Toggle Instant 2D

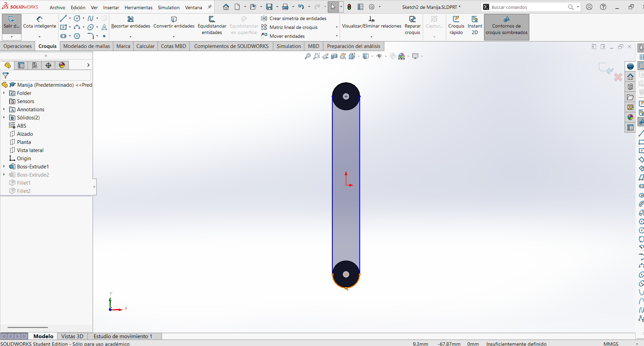click(x=475, y=26)
